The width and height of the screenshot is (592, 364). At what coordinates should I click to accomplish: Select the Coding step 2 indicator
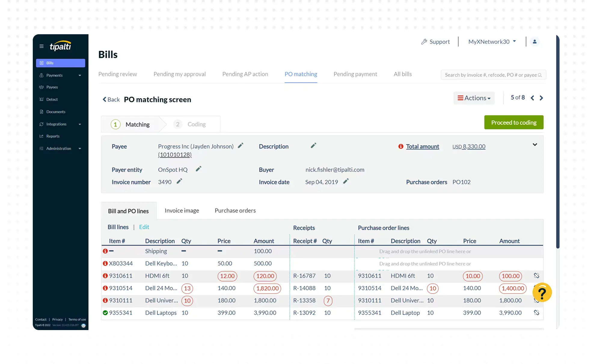click(x=190, y=124)
